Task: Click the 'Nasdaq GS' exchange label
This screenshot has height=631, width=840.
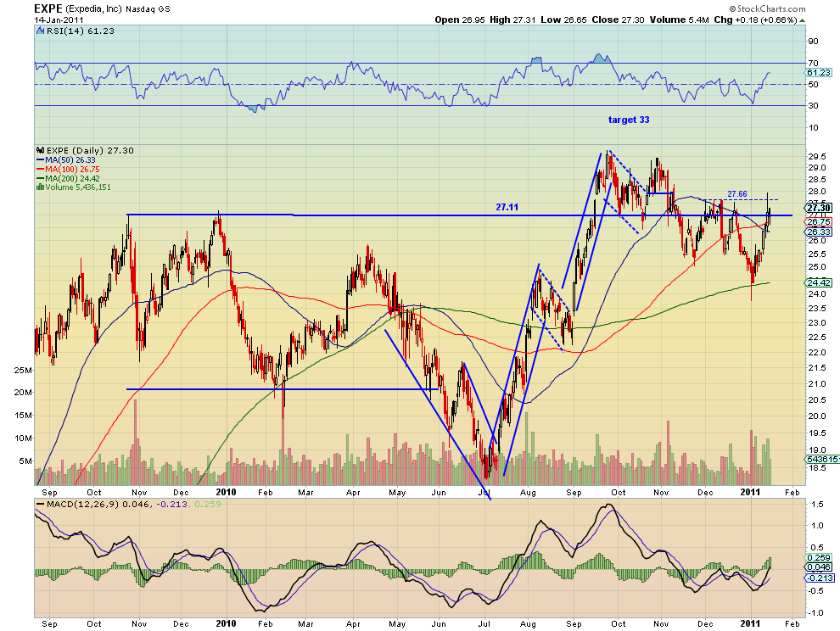Action: (x=148, y=9)
